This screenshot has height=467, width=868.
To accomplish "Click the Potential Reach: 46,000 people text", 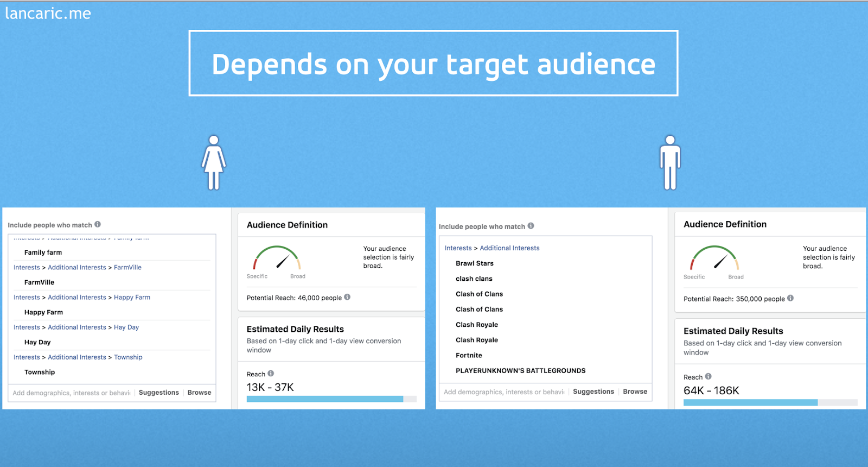I will coord(294,298).
